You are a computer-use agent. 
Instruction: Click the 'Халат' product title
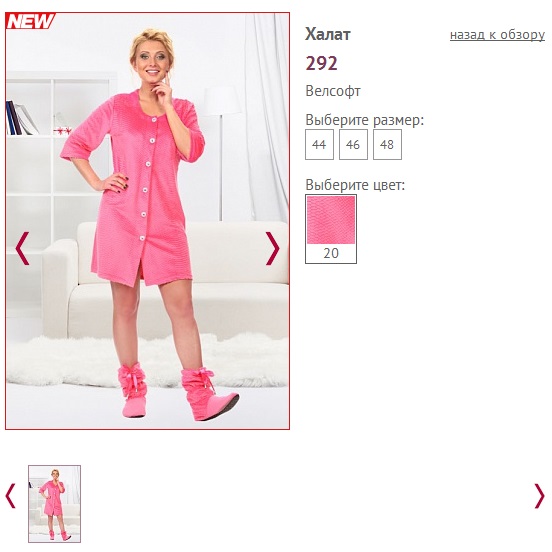click(328, 34)
